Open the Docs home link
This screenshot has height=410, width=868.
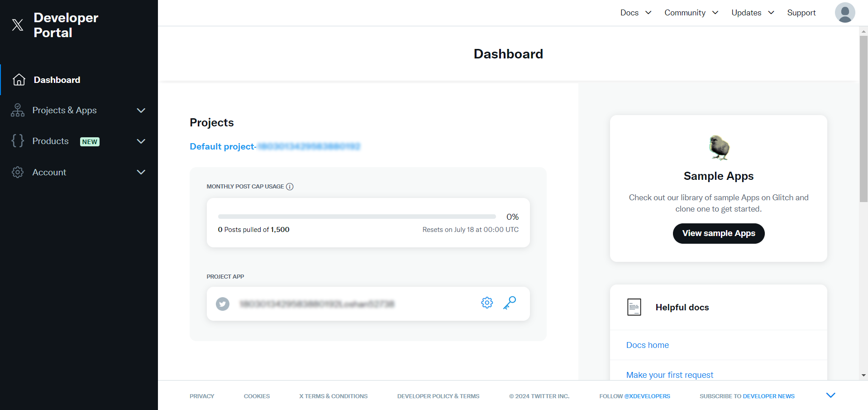click(647, 345)
